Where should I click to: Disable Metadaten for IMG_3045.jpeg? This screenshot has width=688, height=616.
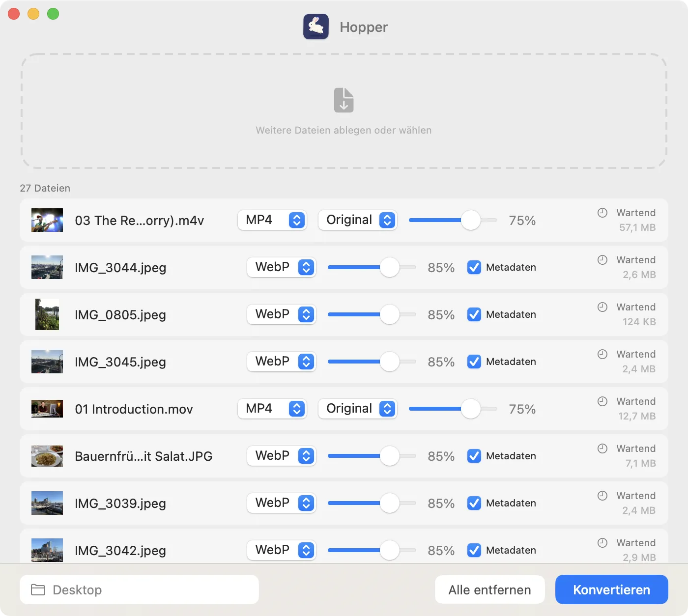click(474, 362)
